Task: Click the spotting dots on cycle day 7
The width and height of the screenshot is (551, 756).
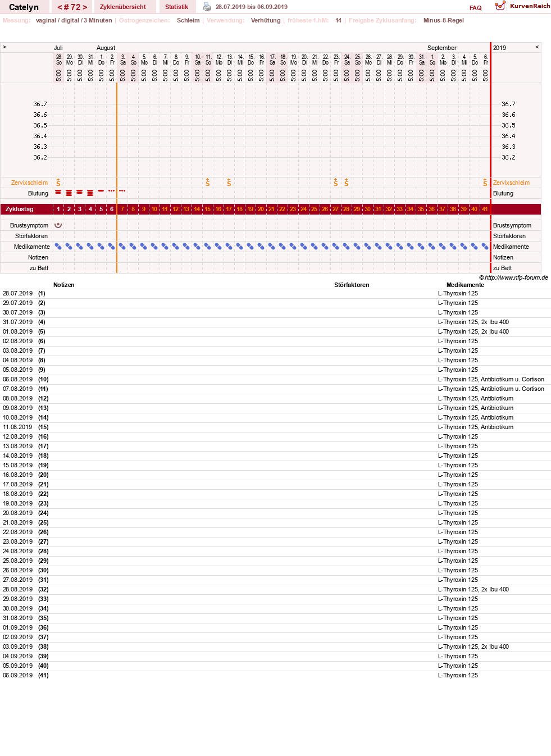Action: (x=122, y=191)
